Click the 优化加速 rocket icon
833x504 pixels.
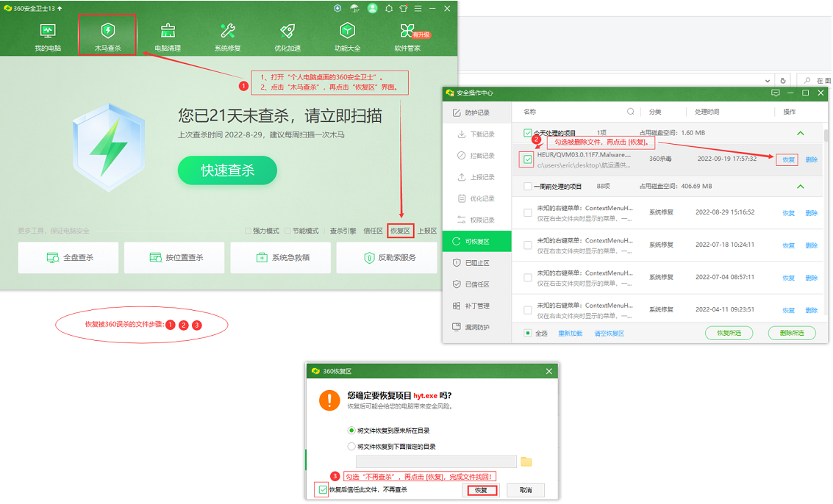(287, 32)
